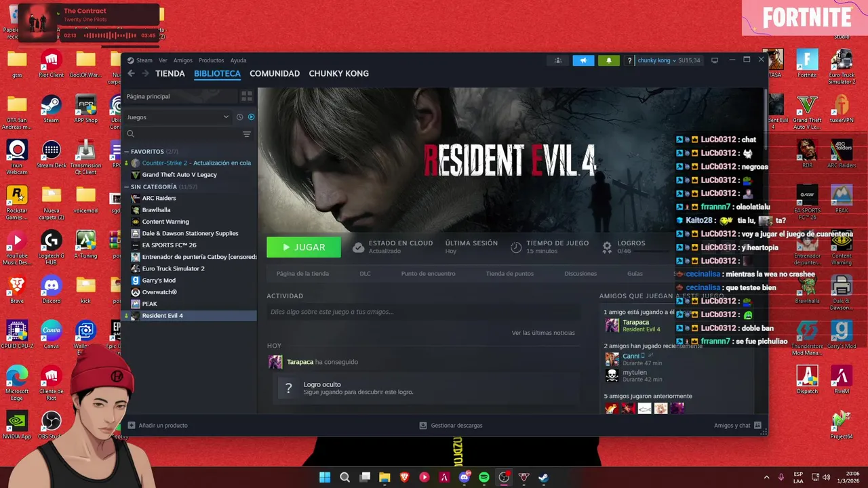Screen dimensions: 868x488
Task: Open Tienda de puntos link
Action: pyautogui.click(x=509, y=274)
